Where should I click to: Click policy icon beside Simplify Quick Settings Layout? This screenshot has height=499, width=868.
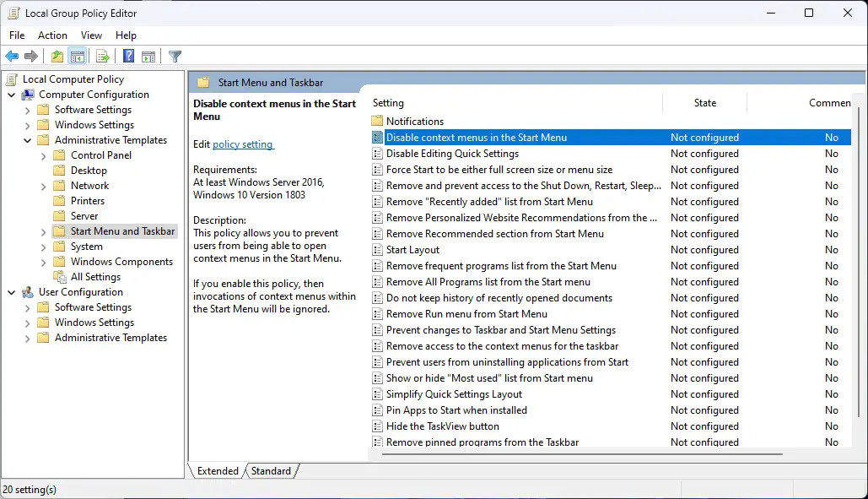click(x=378, y=394)
